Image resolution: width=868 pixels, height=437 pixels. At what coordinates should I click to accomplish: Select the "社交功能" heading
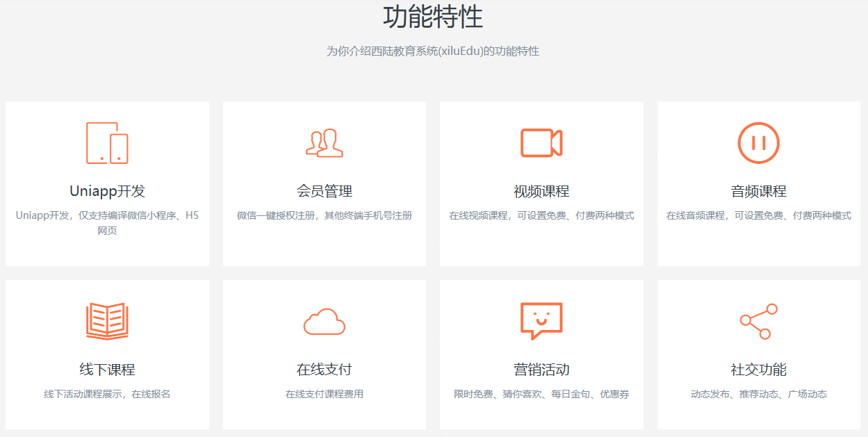click(x=758, y=370)
